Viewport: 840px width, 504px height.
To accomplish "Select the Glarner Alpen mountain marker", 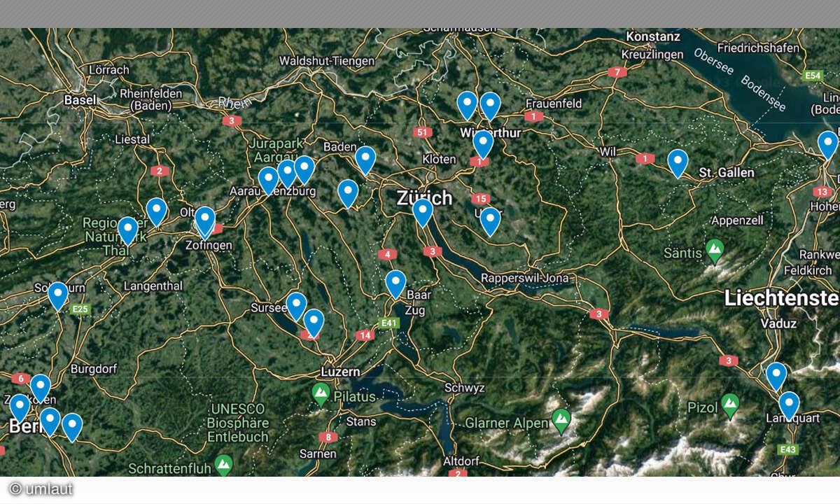I will coord(561,421).
